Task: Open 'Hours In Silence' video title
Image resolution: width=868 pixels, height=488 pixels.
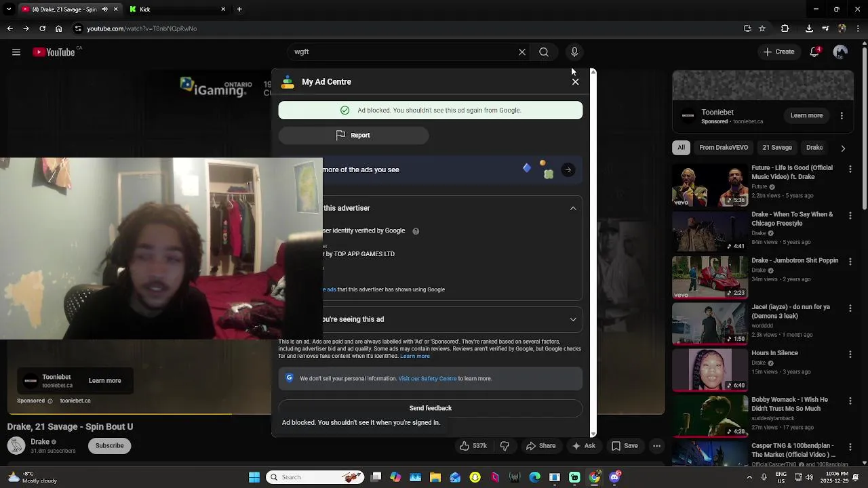Action: click(x=774, y=353)
